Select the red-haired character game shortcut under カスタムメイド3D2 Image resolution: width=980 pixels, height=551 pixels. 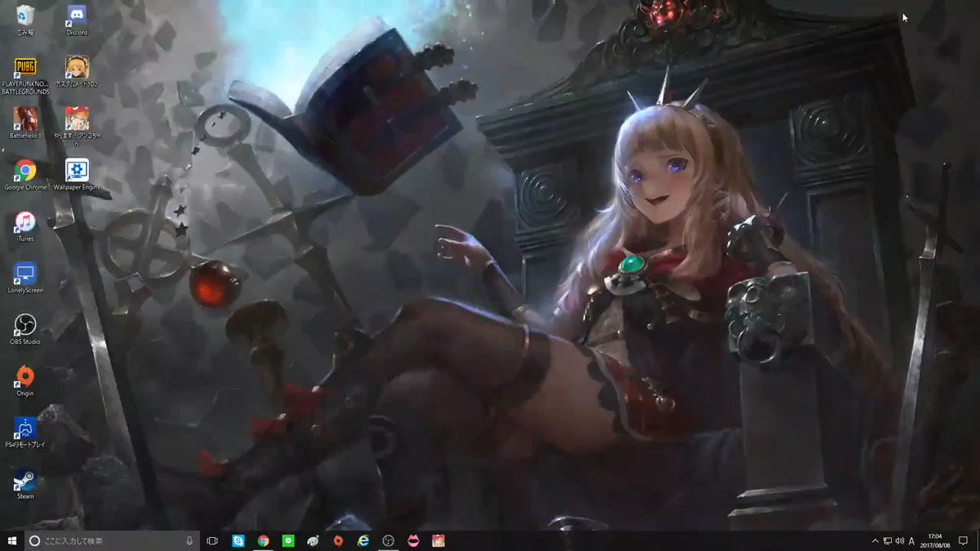click(x=77, y=127)
